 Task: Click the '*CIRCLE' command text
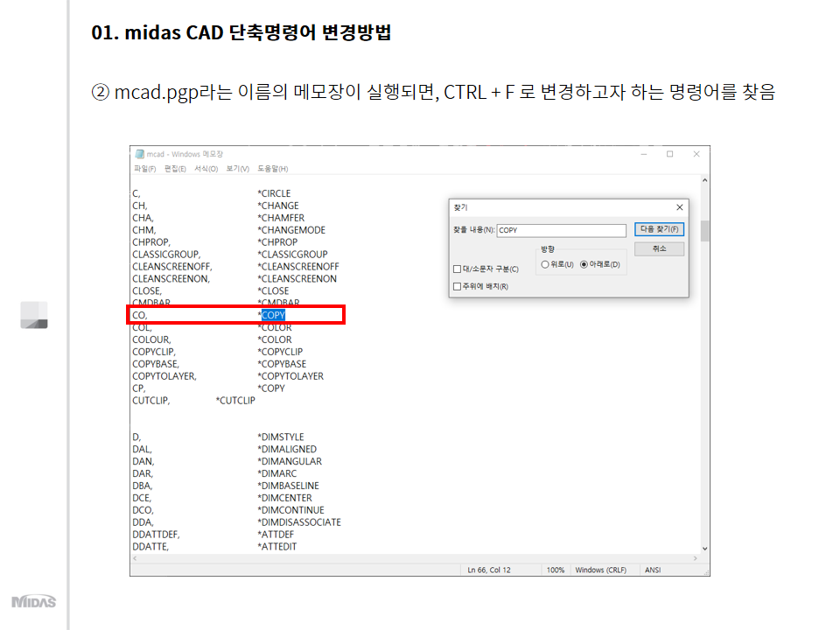(x=274, y=193)
